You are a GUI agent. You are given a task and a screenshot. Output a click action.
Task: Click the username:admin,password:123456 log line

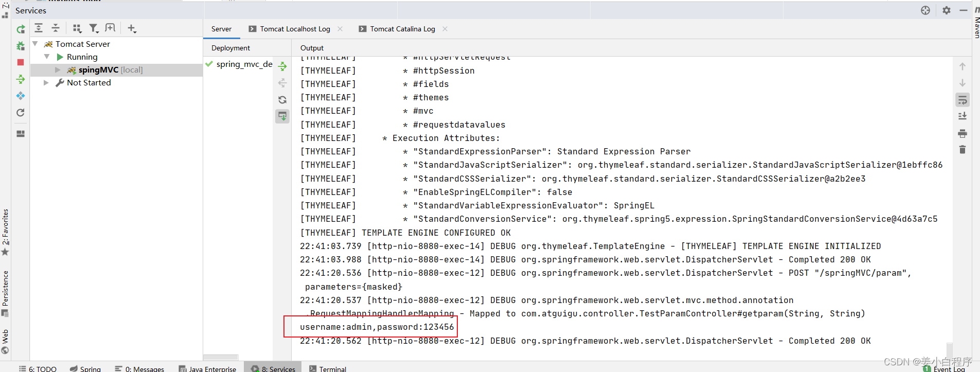(377, 327)
